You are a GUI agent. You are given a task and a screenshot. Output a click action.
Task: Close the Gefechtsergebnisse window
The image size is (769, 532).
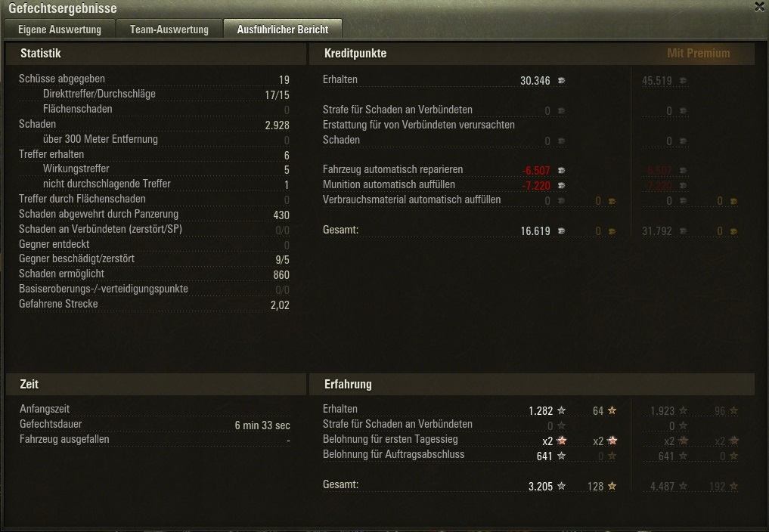[760, 6]
